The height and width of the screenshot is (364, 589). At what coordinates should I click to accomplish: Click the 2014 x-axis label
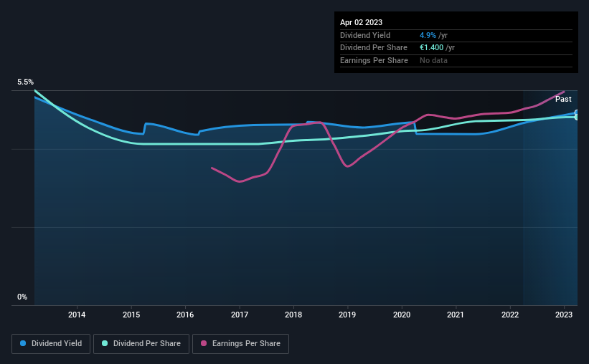(x=77, y=315)
